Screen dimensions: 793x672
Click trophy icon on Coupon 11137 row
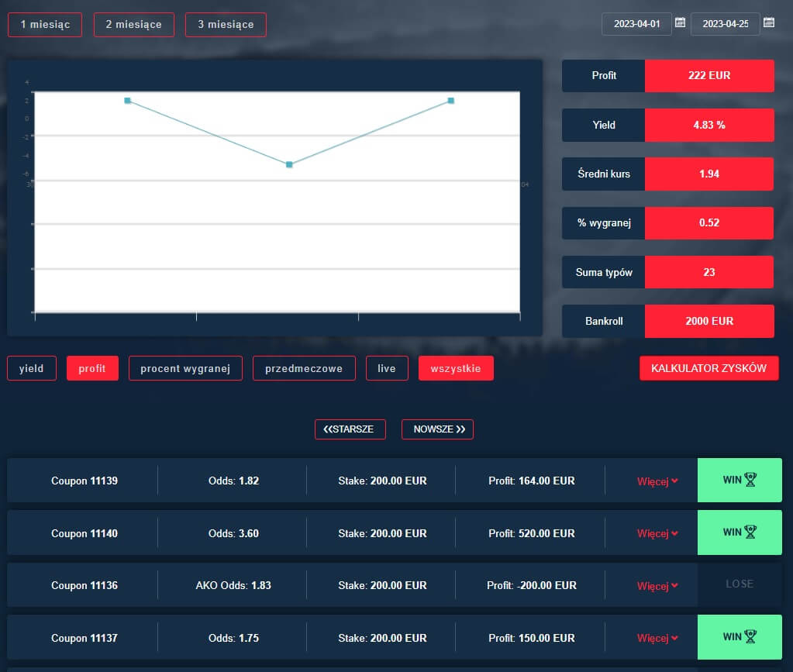click(x=750, y=636)
